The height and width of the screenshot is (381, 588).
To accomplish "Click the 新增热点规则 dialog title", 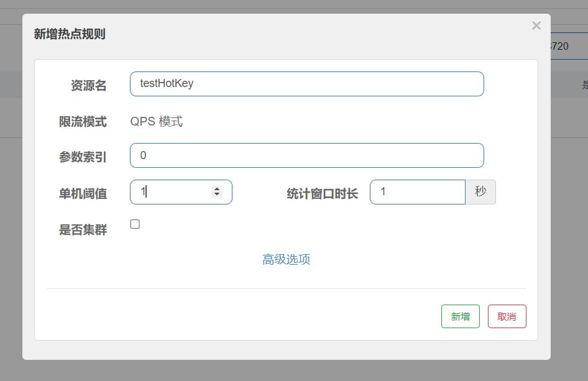I will [70, 34].
